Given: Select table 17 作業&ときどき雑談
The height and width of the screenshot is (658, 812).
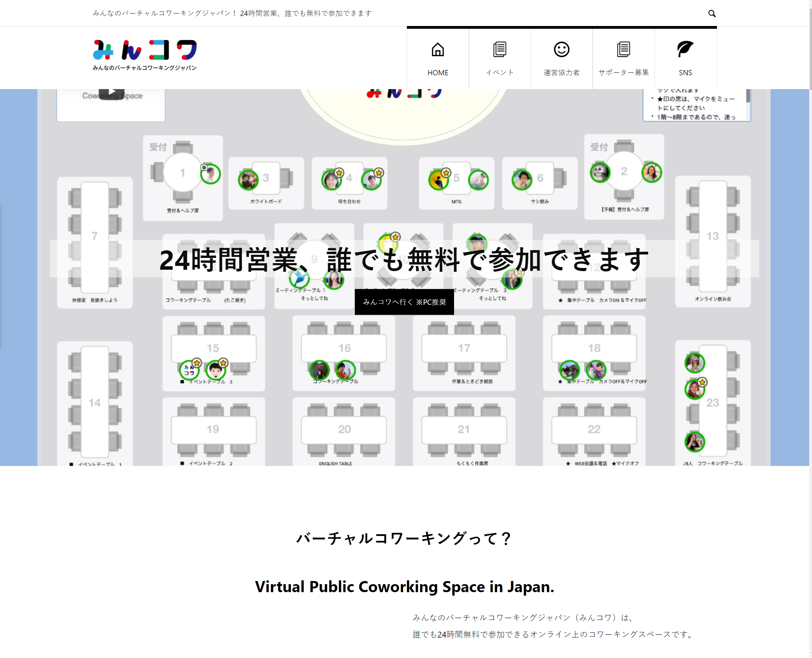Looking at the screenshot, I should [x=464, y=353].
